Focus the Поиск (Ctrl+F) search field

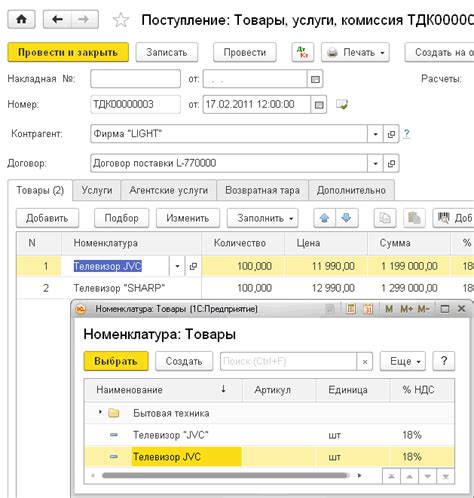(288, 361)
